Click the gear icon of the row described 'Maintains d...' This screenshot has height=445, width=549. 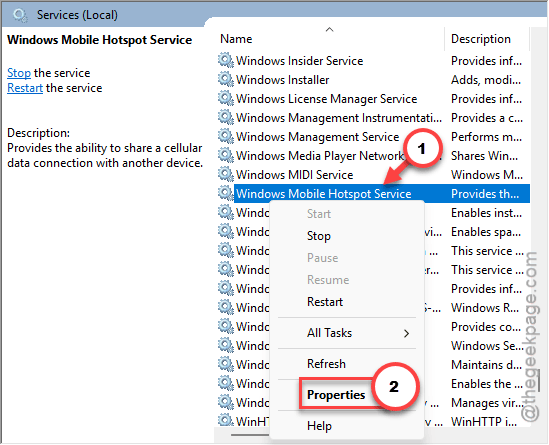(225, 364)
